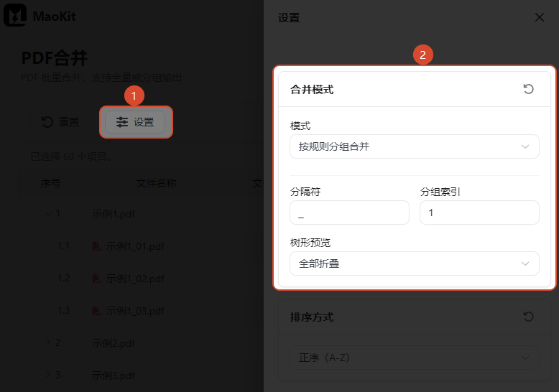Click PDF icon beside 示例1_03.pdf

tap(96, 311)
